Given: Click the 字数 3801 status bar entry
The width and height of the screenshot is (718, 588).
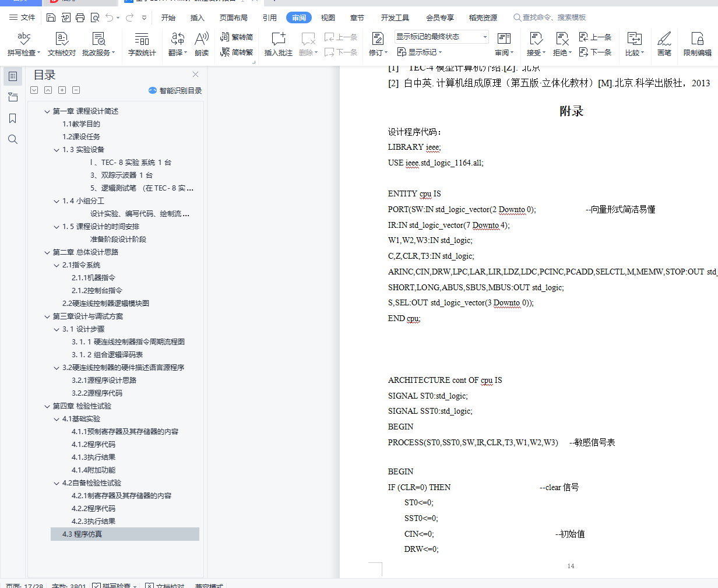Looking at the screenshot, I should tap(69, 585).
